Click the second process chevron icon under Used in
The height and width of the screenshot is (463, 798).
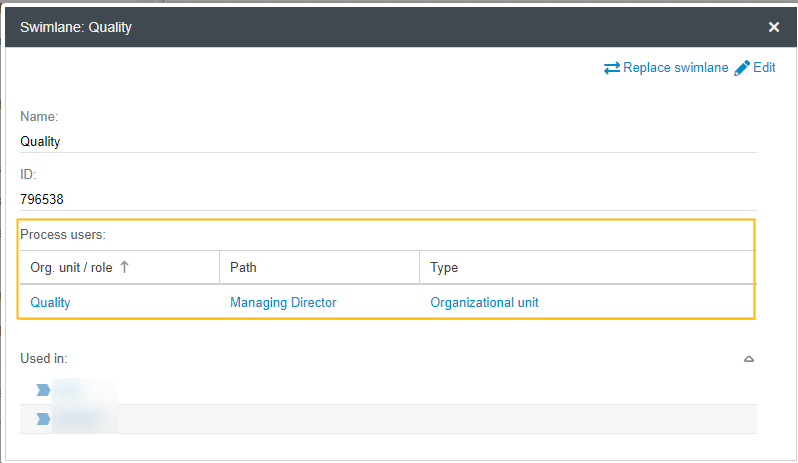coord(43,419)
